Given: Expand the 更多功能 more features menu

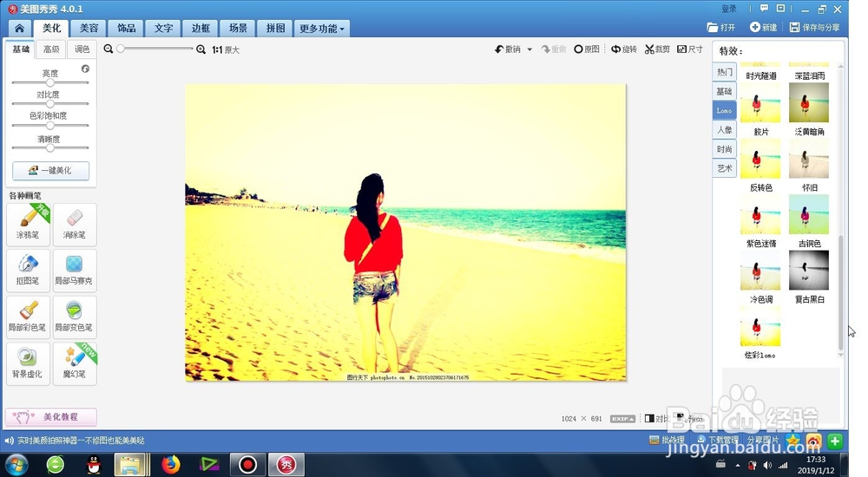Looking at the screenshot, I should click(x=322, y=29).
